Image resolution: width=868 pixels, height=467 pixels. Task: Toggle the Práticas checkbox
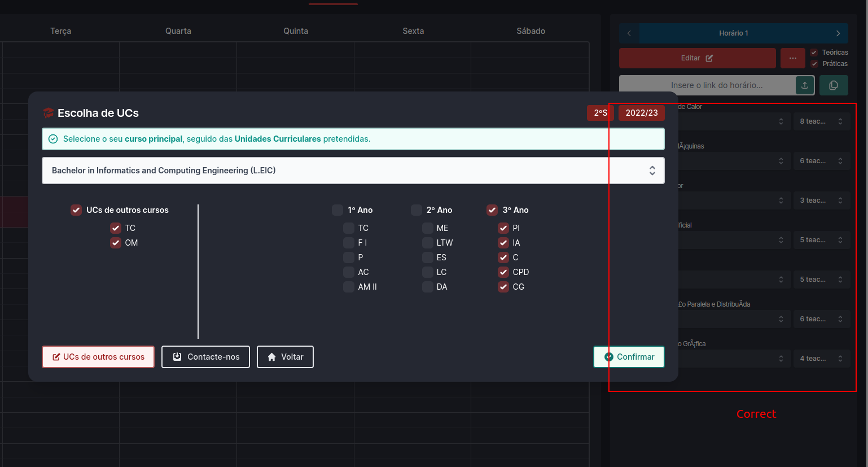[814, 64]
